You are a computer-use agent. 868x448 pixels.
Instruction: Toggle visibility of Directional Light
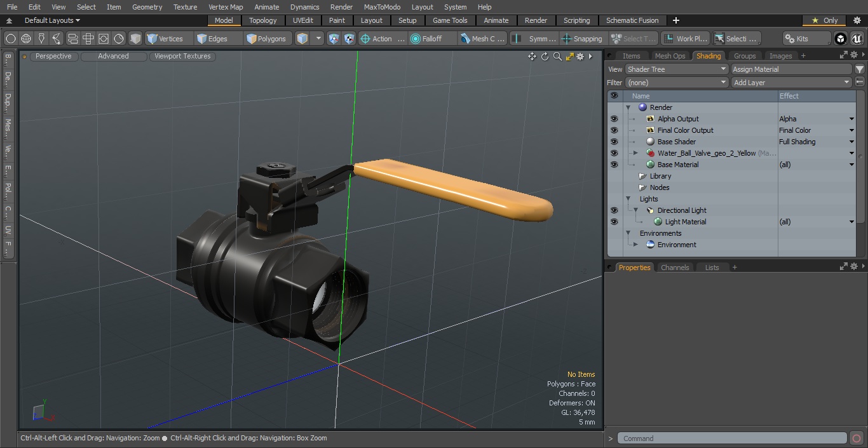click(614, 210)
